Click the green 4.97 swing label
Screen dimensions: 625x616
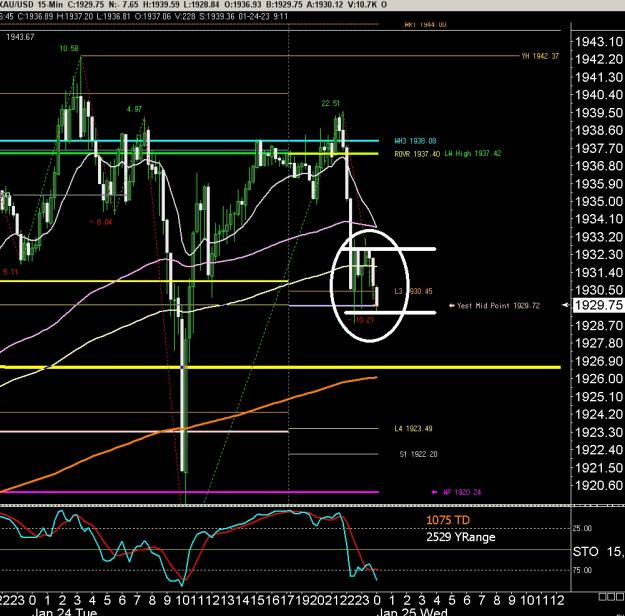click(134, 109)
